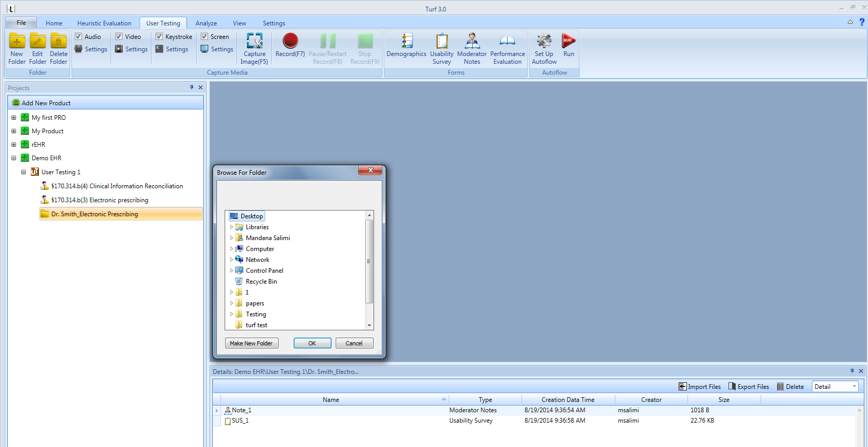
Task: Select the Testing folder in browse list
Action: coord(256,314)
